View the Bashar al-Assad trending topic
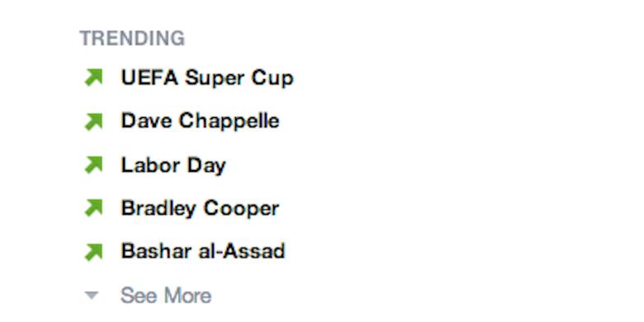Screen dimensions: 644x322 tap(203, 251)
